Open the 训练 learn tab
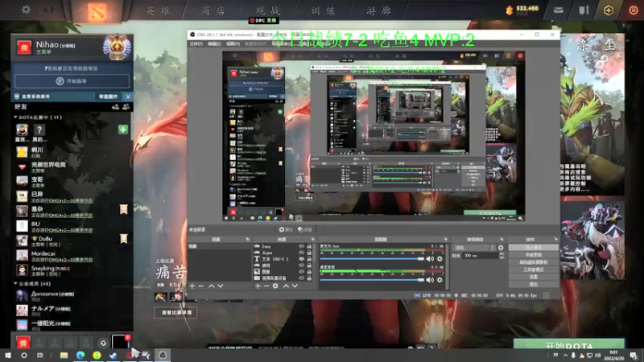644x362 pixels. (323, 10)
